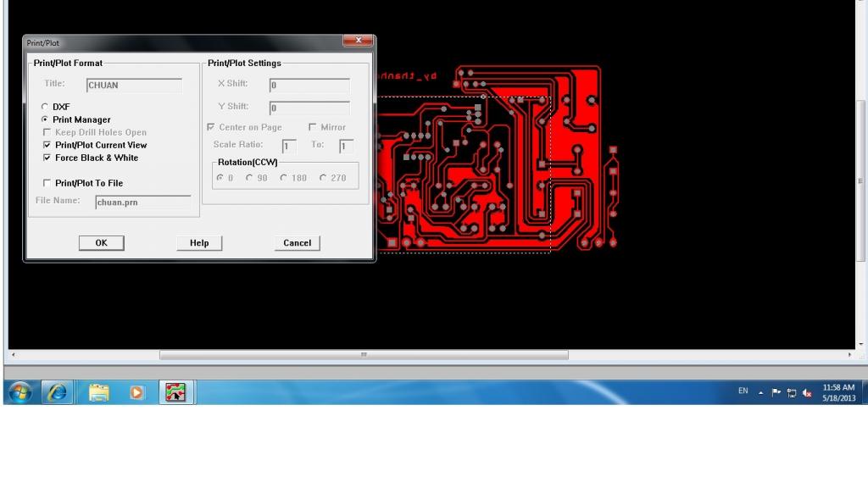This screenshot has height=488, width=868.
Task: Toggle Center on Page checkbox
Action: point(211,127)
